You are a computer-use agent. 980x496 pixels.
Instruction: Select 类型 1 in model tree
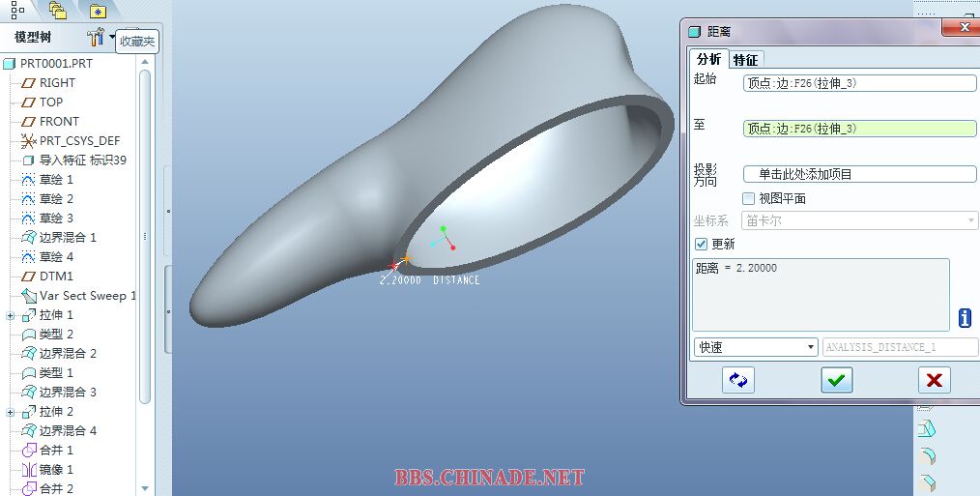tap(47, 373)
